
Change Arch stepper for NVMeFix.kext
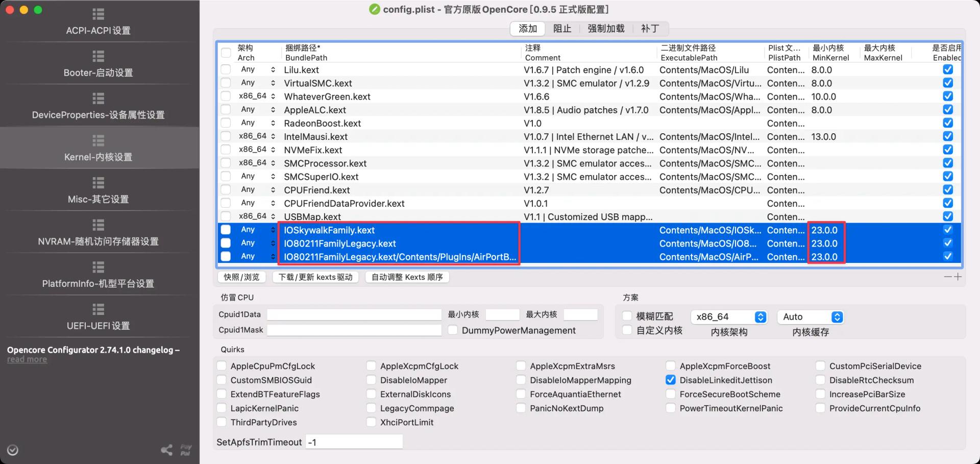[x=273, y=150]
